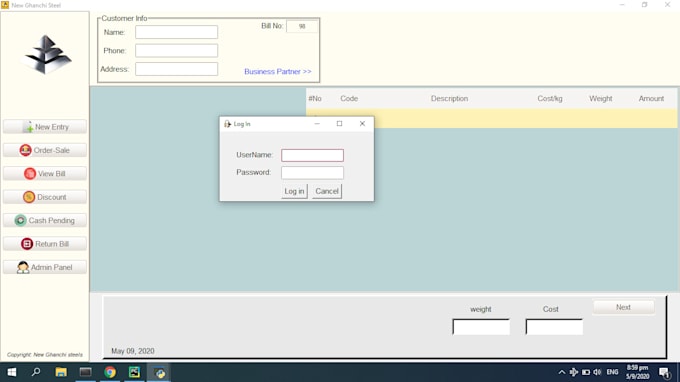The height and width of the screenshot is (382, 680).
Task: Select the Phone input field
Action: 177,51
